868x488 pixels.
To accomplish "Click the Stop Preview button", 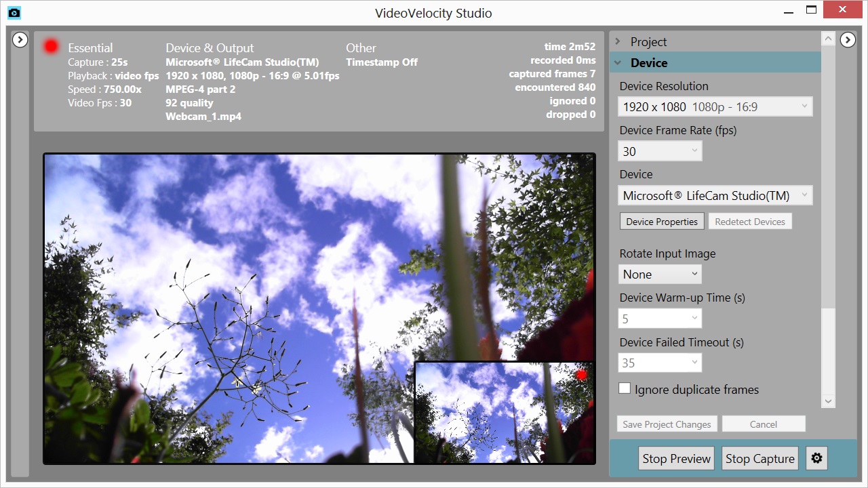I will (x=677, y=458).
